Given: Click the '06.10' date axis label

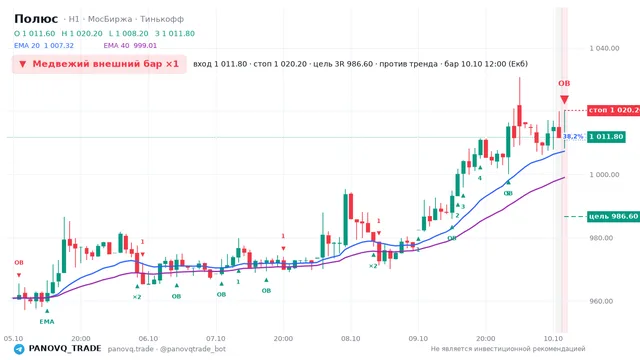Looking at the screenshot, I should pyautogui.click(x=148, y=338).
